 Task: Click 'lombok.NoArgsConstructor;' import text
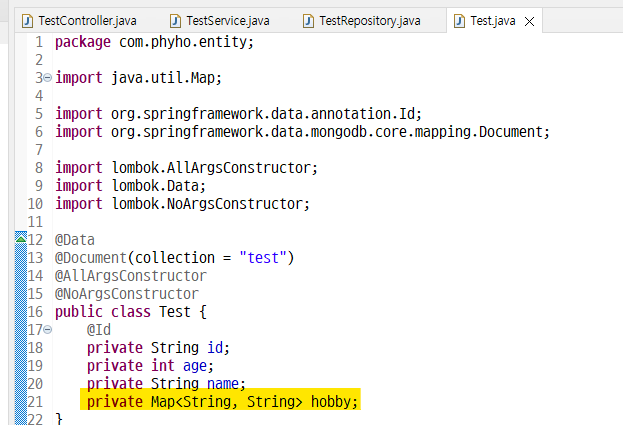[x=211, y=204]
